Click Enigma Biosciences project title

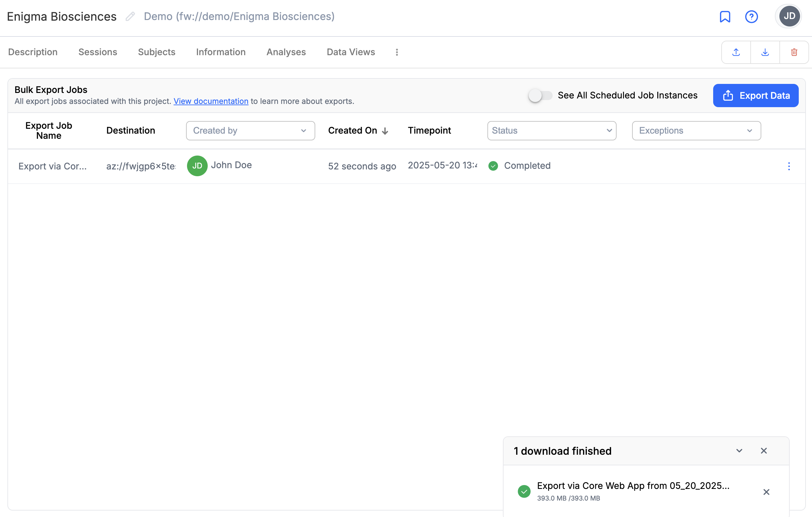click(62, 16)
